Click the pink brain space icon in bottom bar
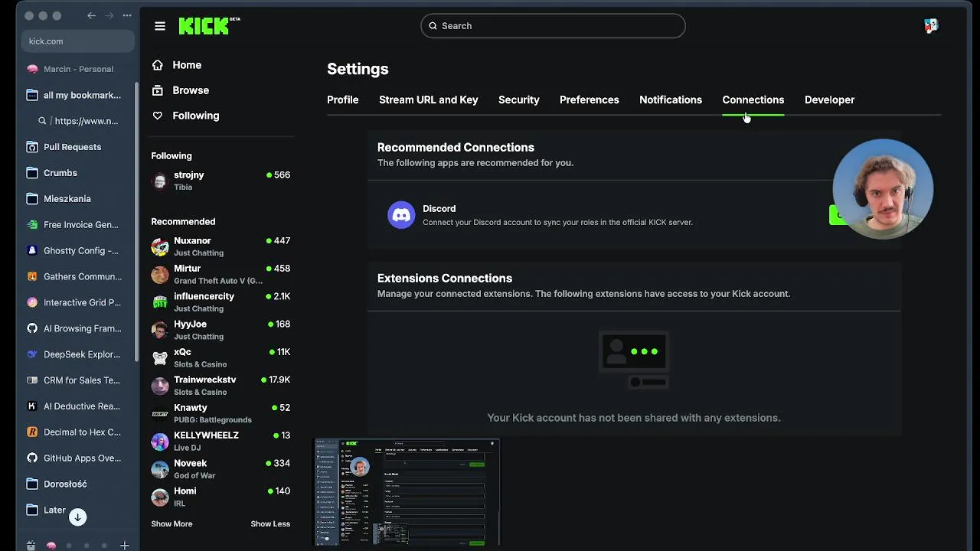This screenshot has height=551, width=980. (51, 546)
